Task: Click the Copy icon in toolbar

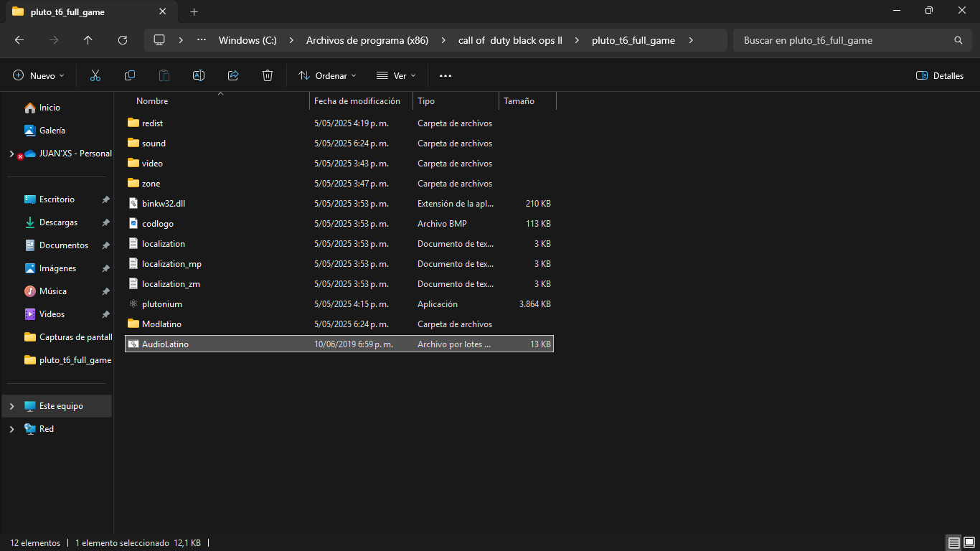Action: (130, 75)
